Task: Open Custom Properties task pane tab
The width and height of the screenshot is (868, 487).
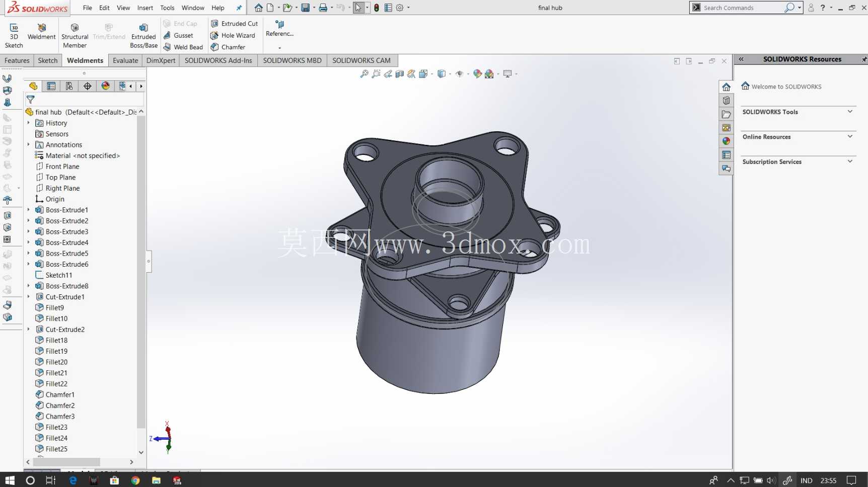Action: 726,155
